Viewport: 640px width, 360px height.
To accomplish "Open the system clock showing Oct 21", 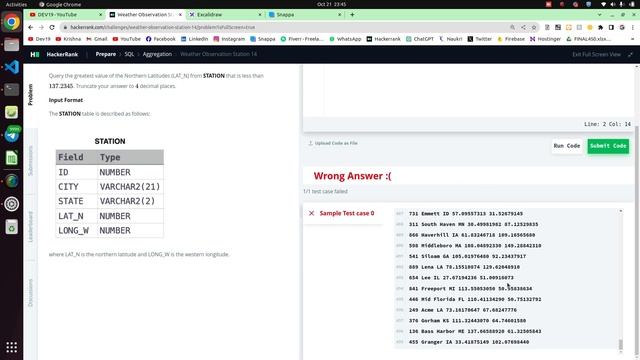I will pos(331,4).
